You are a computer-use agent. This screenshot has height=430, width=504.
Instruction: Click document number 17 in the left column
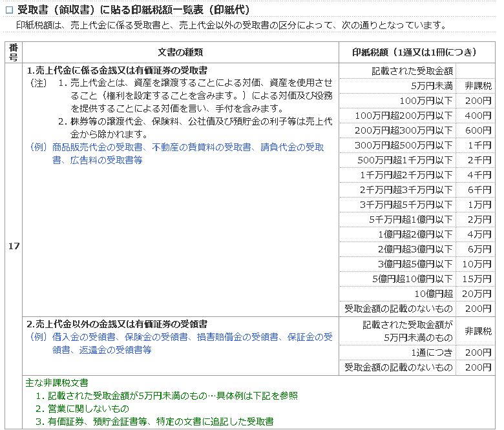pos(14,246)
